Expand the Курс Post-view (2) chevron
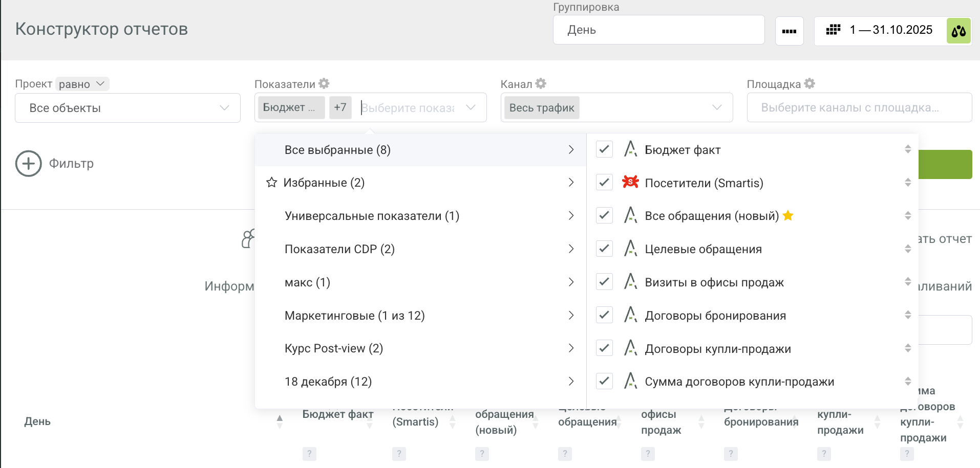980x468 pixels. (571, 348)
